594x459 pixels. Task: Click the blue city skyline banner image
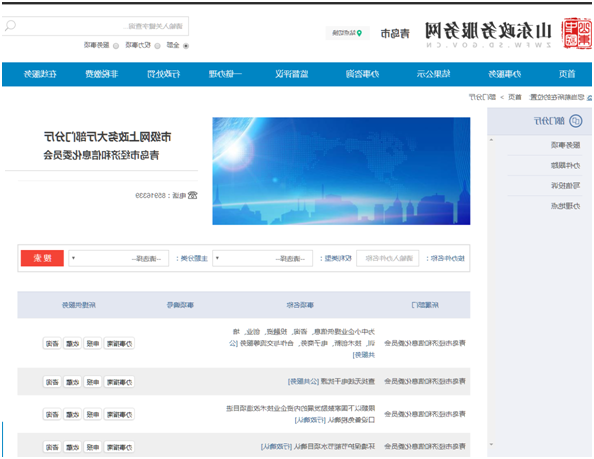pyautogui.click(x=341, y=171)
